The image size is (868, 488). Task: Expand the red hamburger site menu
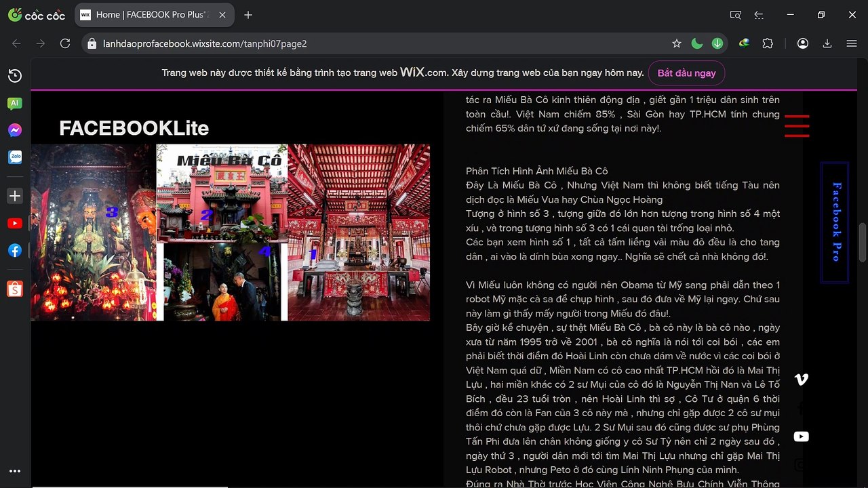[x=797, y=126]
